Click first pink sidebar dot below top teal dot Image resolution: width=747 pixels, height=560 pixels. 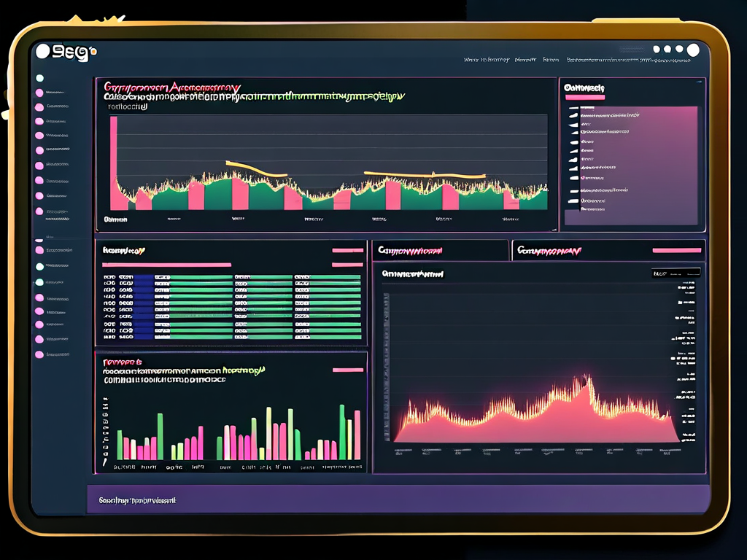pos(39,93)
